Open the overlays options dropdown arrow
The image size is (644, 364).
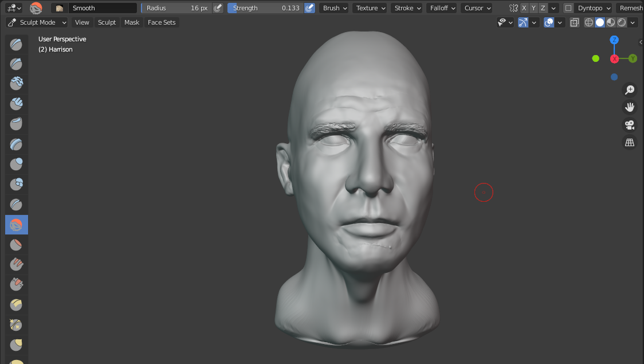click(x=560, y=22)
